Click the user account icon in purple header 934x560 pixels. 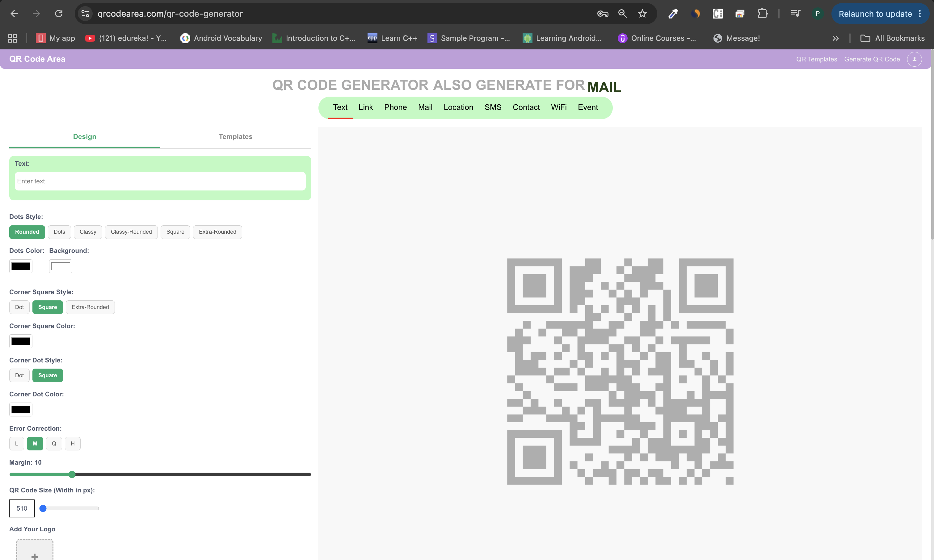point(914,59)
